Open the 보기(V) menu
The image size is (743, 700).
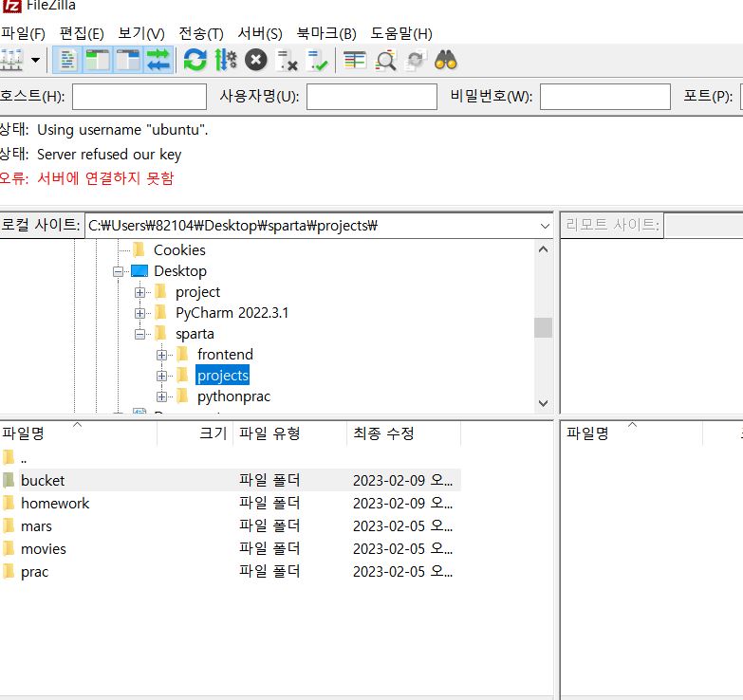tap(141, 33)
